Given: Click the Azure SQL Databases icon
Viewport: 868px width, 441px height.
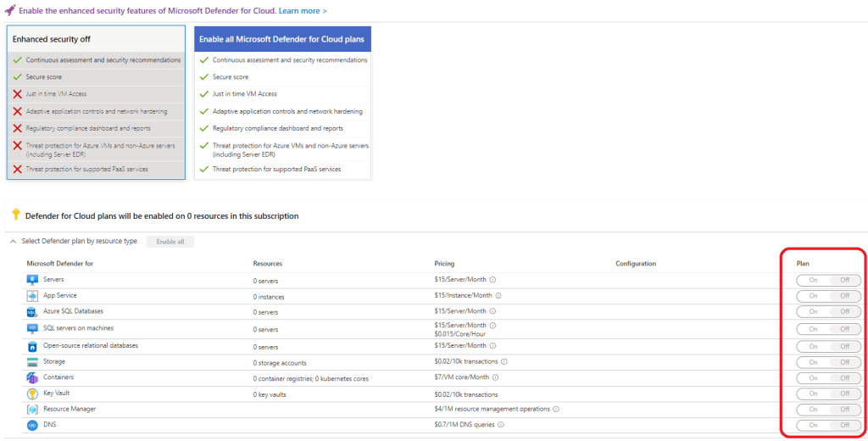Looking at the screenshot, I should [32, 312].
